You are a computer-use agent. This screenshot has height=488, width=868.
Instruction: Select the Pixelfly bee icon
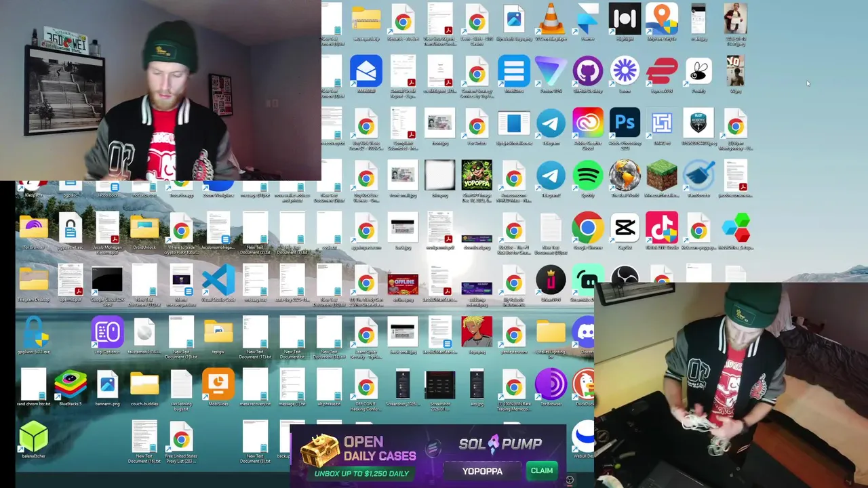(698, 71)
